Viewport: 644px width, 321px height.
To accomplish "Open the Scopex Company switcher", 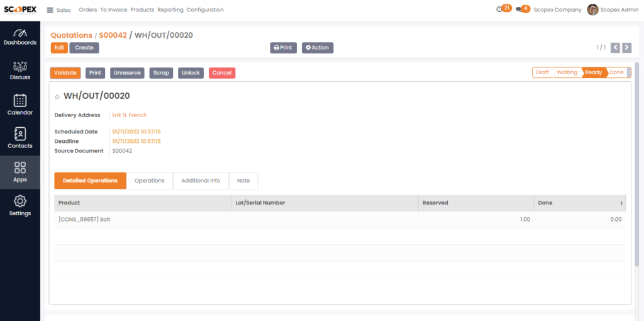I will (557, 10).
